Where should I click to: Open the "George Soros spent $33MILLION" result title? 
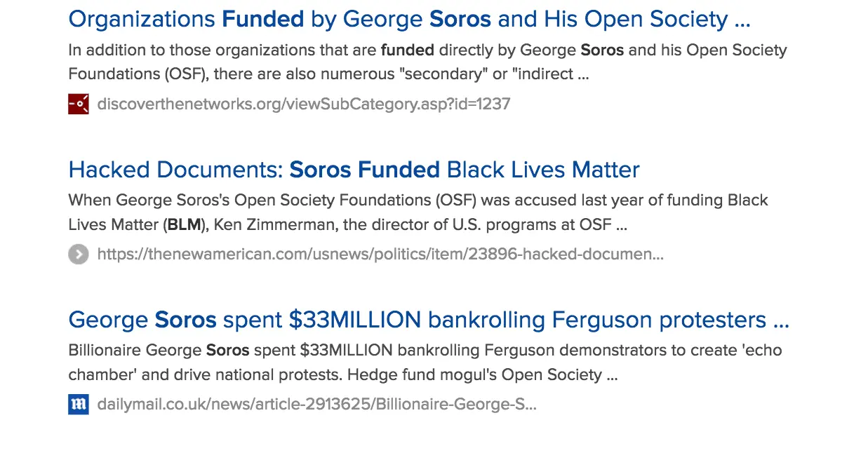click(x=428, y=320)
